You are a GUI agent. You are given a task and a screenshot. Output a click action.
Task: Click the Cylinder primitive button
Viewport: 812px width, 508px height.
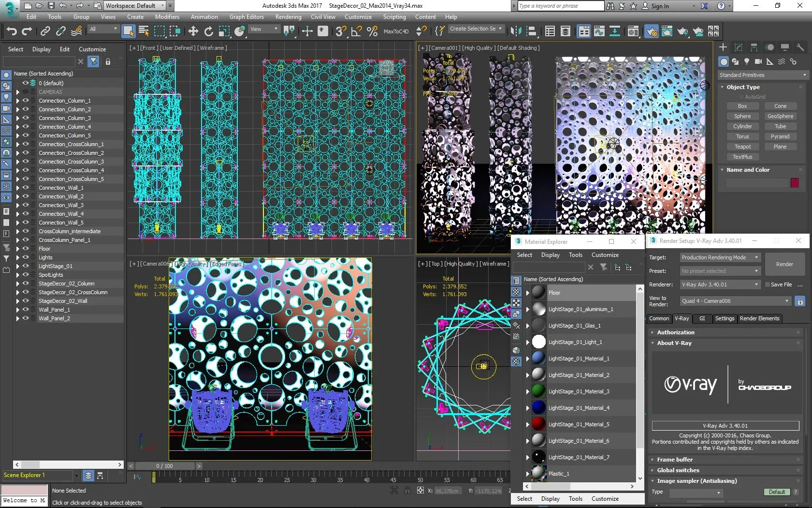click(742, 126)
